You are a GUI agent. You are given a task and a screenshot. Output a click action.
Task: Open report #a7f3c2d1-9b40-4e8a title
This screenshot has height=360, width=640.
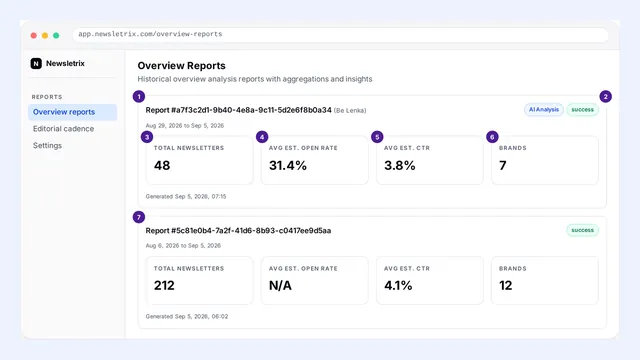[x=238, y=110]
